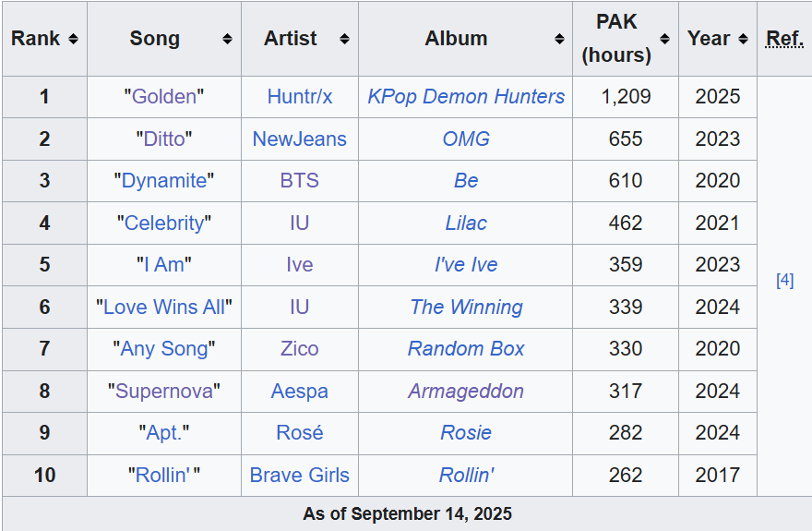The width and height of the screenshot is (812, 531).
Task: Click the "Dynamite" song link
Action: [x=164, y=181]
